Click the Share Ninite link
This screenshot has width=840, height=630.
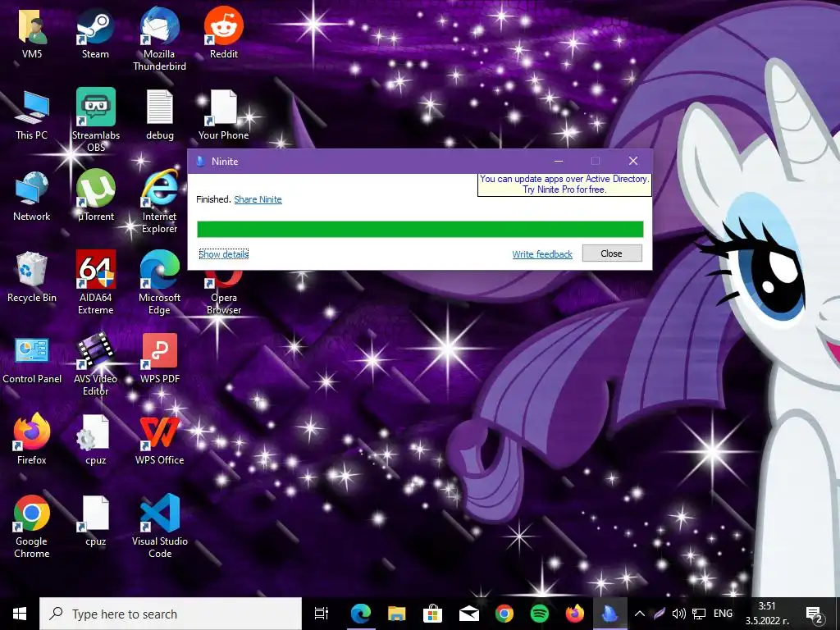(258, 199)
